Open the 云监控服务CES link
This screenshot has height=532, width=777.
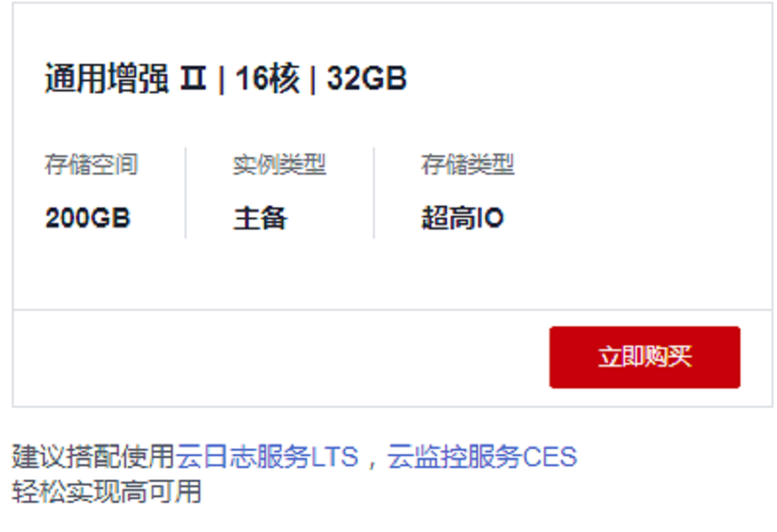482,456
